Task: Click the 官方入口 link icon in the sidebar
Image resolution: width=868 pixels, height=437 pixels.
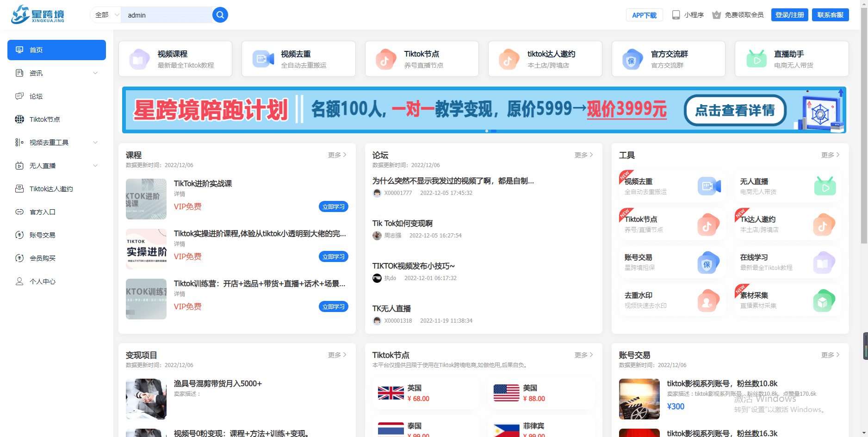Action: tap(19, 212)
